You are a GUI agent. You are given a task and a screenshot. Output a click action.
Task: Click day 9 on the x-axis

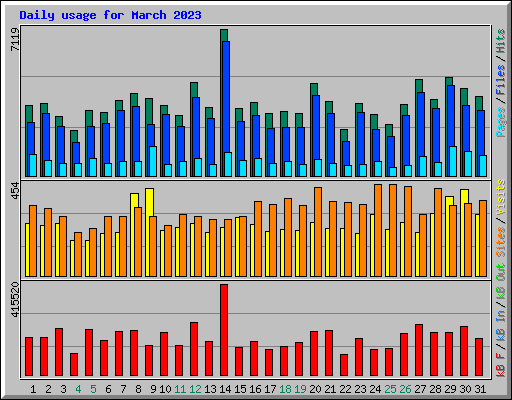tap(153, 389)
